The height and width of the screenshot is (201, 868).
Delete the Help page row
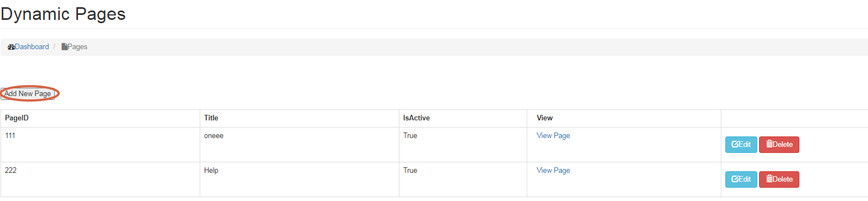[x=779, y=179]
